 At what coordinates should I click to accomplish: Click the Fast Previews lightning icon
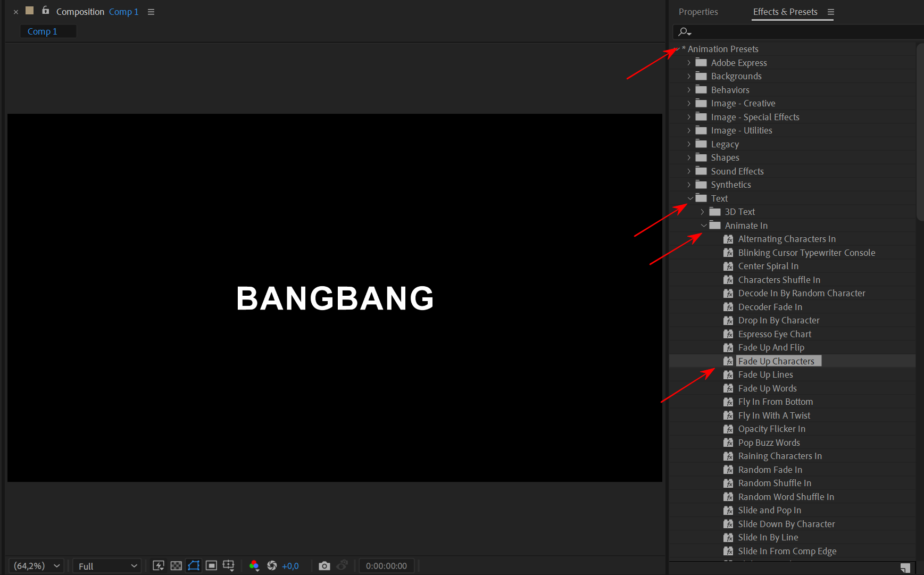tap(158, 565)
